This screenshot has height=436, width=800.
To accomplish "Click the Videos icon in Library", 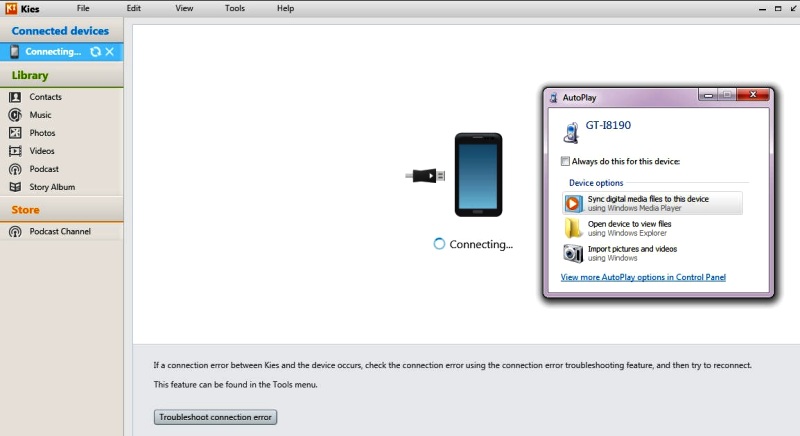I will [x=15, y=151].
